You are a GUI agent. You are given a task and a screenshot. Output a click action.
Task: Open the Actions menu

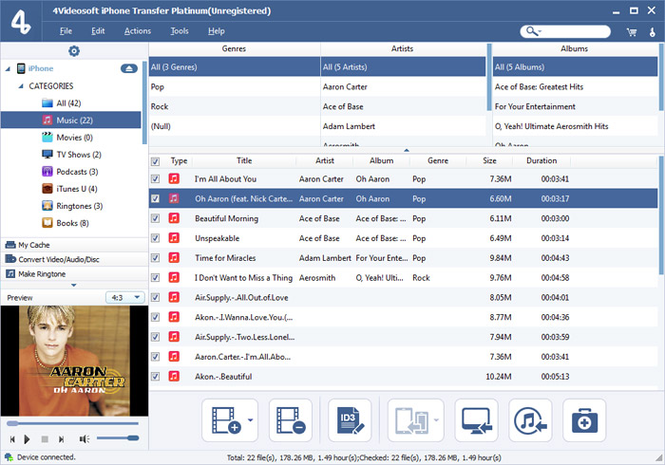(138, 31)
